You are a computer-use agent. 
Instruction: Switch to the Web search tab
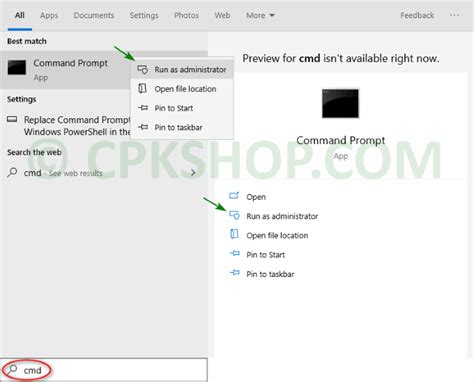click(x=222, y=15)
